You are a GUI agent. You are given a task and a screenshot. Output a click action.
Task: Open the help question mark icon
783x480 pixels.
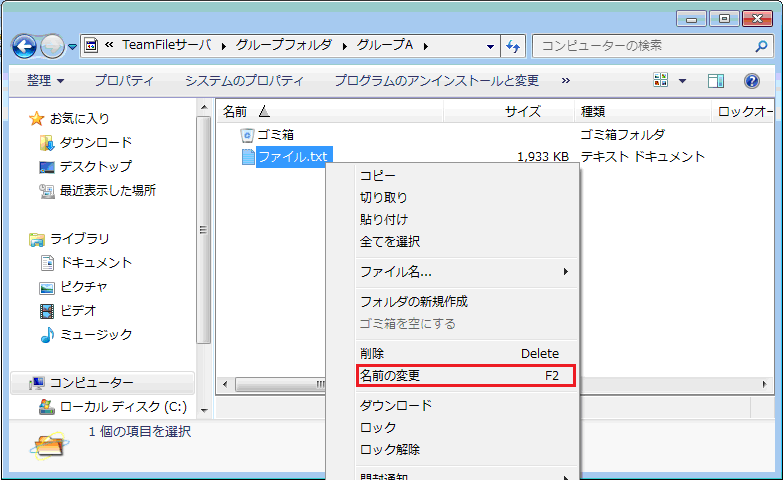tap(752, 81)
